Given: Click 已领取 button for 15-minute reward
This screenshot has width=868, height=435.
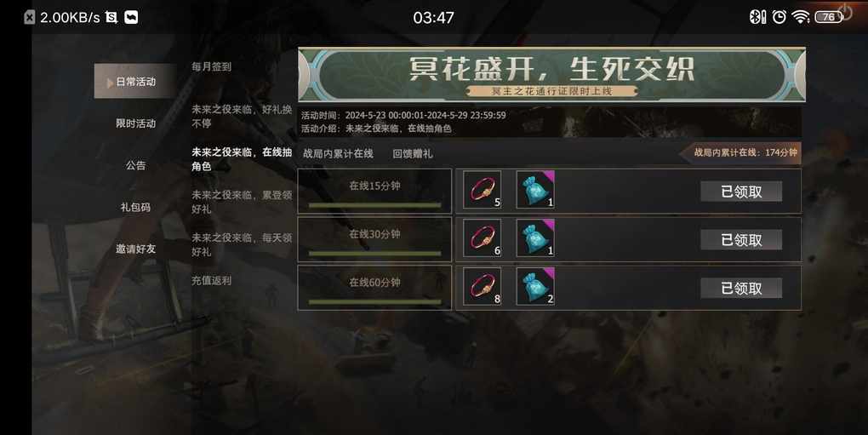Looking at the screenshot, I should [741, 192].
